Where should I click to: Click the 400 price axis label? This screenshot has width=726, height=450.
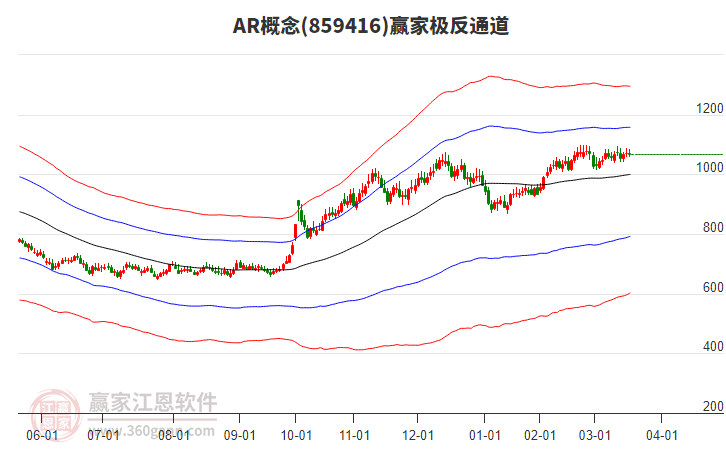pyautogui.click(x=713, y=346)
